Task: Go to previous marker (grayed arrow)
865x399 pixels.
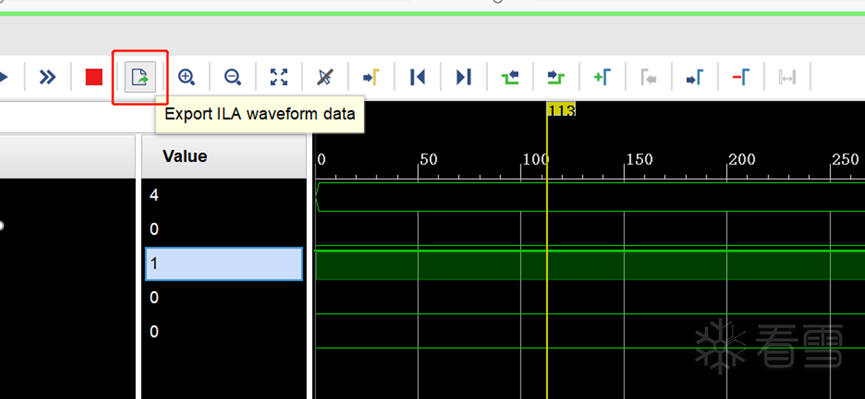Action: pos(648,77)
